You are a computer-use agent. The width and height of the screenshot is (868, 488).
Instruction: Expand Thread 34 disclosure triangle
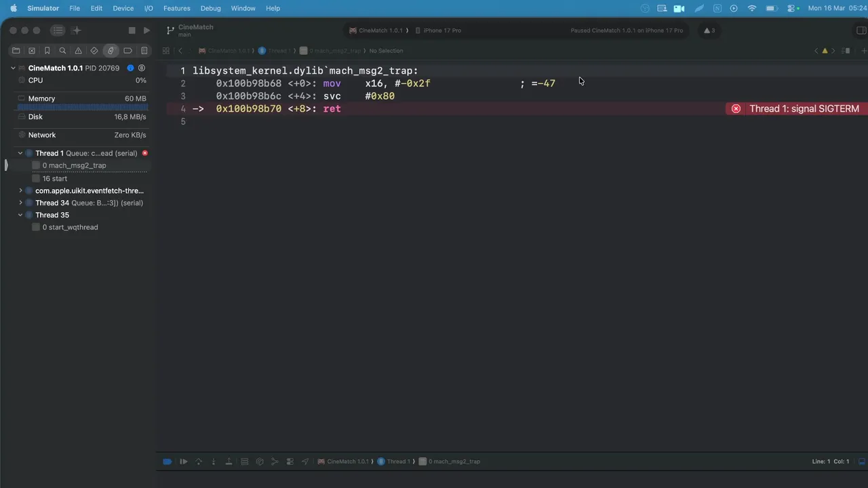[x=20, y=203]
